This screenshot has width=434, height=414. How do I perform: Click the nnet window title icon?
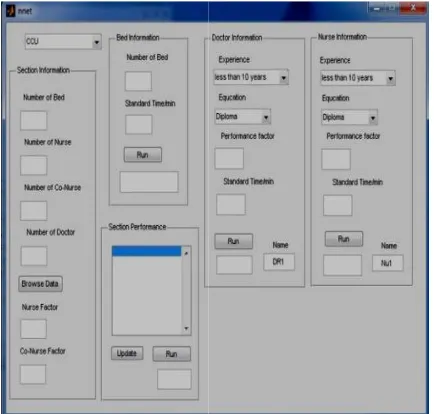11,11
